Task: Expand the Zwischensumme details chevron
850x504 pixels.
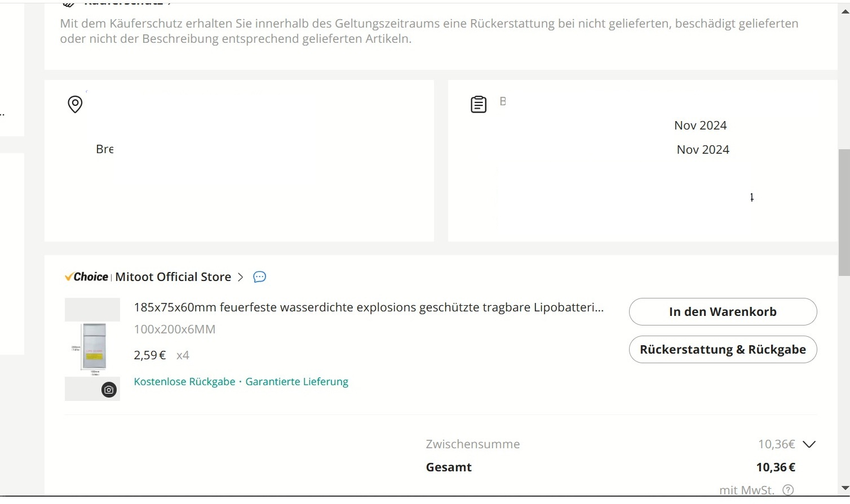Action: click(x=809, y=444)
